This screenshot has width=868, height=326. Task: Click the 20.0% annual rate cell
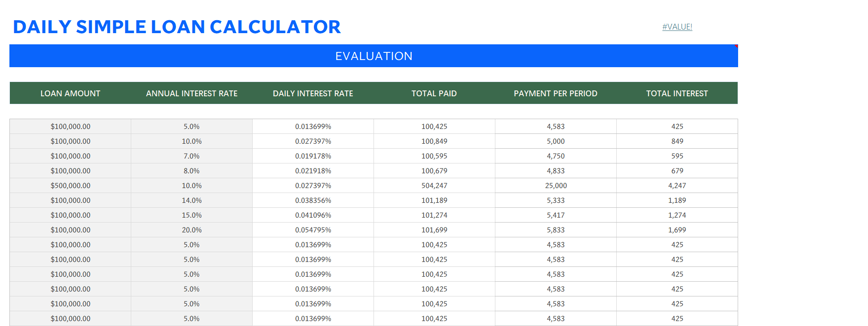click(192, 230)
